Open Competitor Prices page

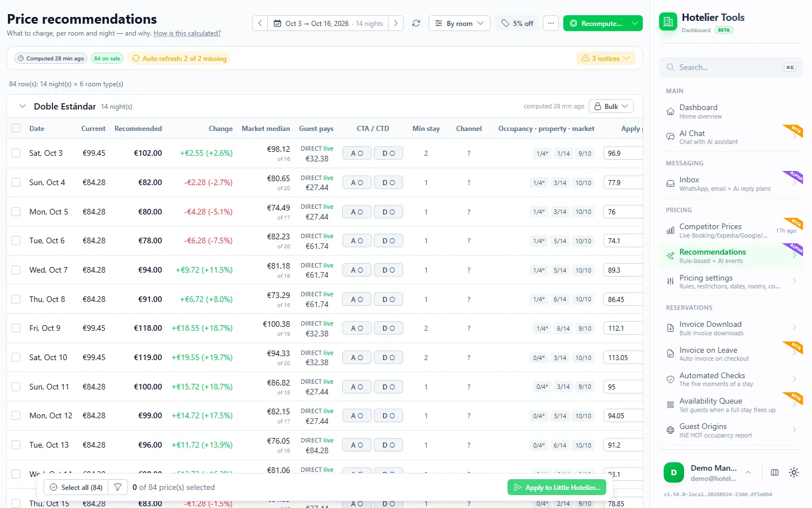[731, 230]
